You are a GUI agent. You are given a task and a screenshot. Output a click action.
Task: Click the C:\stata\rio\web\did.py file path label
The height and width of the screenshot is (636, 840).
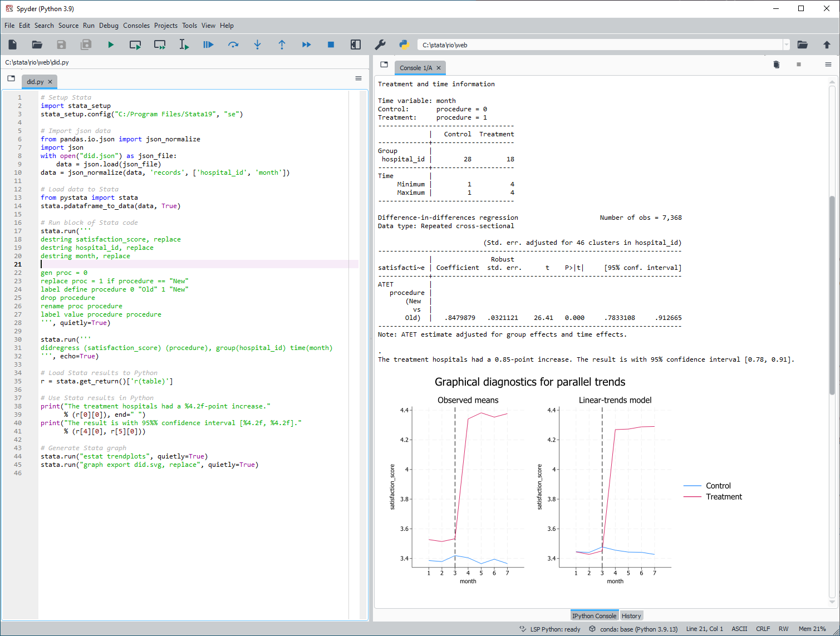point(37,62)
